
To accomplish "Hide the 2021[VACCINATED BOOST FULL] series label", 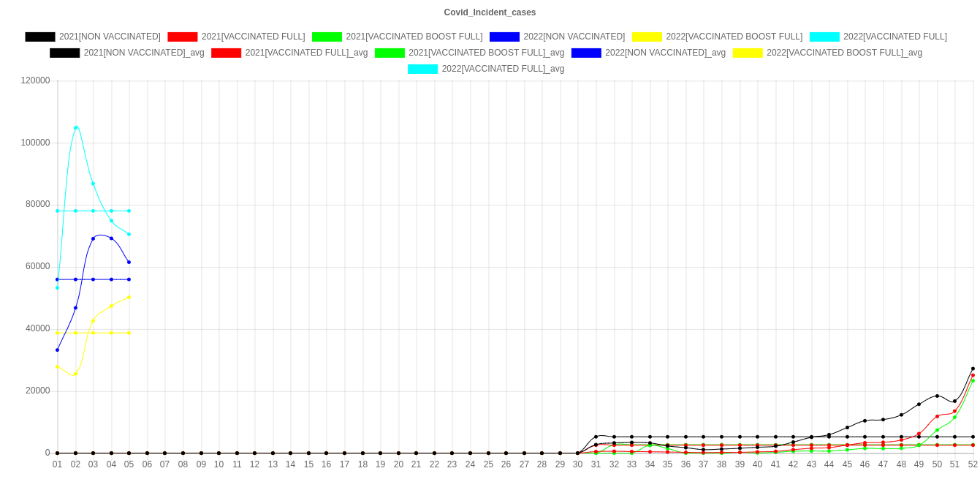I will pyautogui.click(x=414, y=37).
